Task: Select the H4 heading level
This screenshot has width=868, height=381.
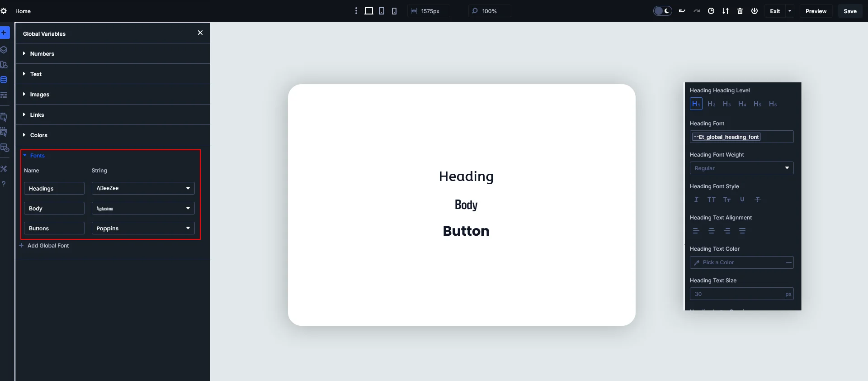Action: 742,104
